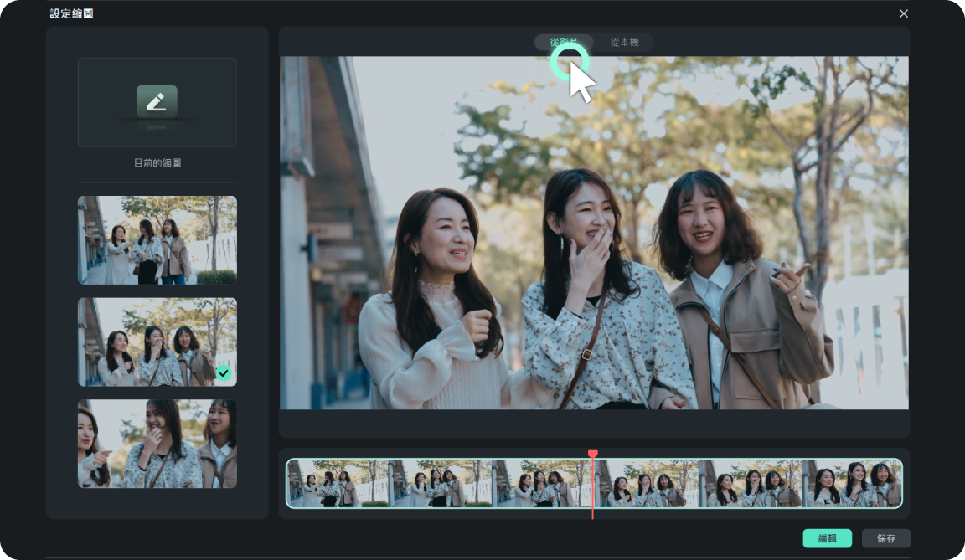Image resolution: width=965 pixels, height=560 pixels.
Task: Click the 編輯 button
Action: coord(827,538)
